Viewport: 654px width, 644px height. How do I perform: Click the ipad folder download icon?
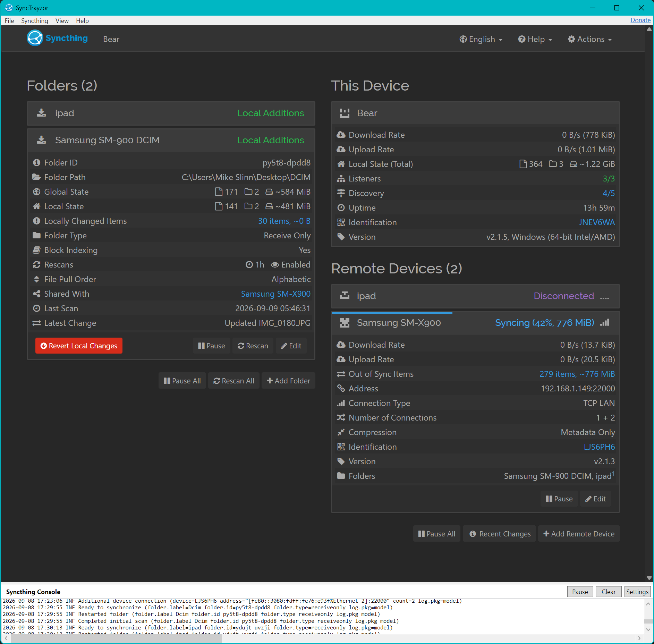[x=42, y=113]
